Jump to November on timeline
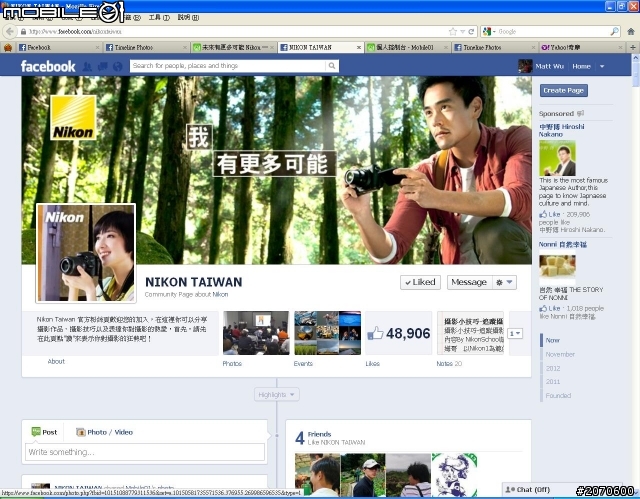Image resolution: width=640 pixels, height=499 pixels. click(x=560, y=354)
